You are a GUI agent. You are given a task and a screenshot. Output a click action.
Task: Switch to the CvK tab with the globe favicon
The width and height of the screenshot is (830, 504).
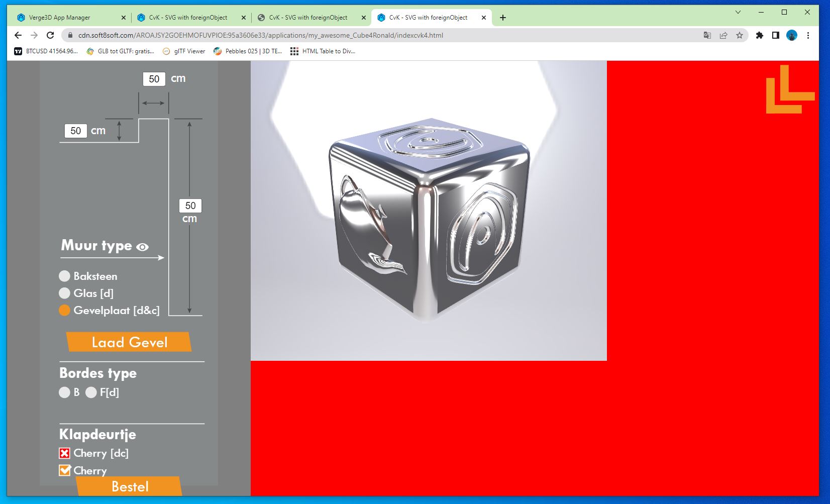click(x=312, y=18)
